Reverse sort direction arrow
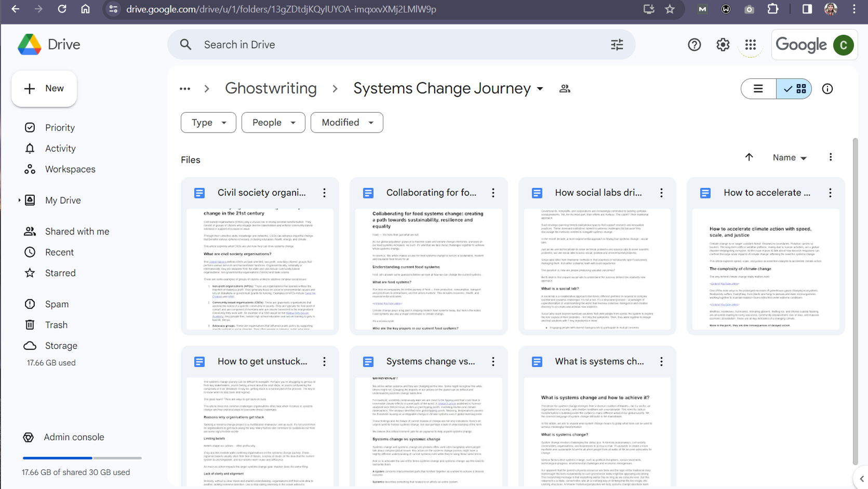 point(749,157)
